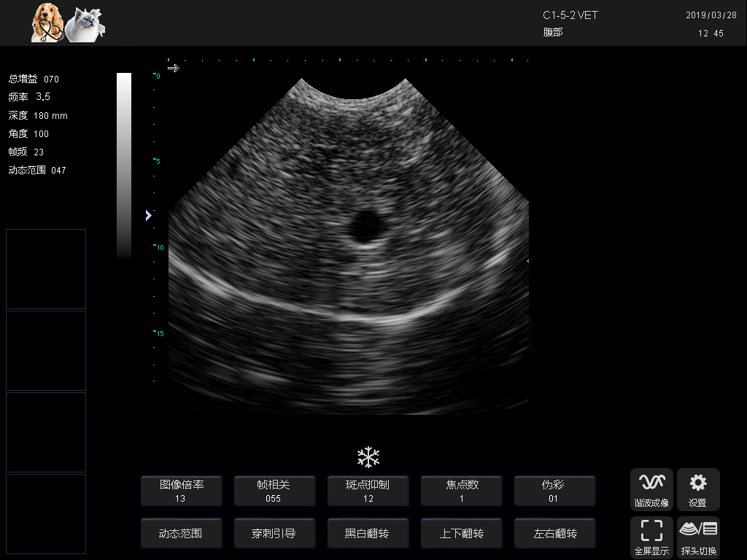Select frame correlation (帧相关) 055
747x560 pixels.
[274, 491]
